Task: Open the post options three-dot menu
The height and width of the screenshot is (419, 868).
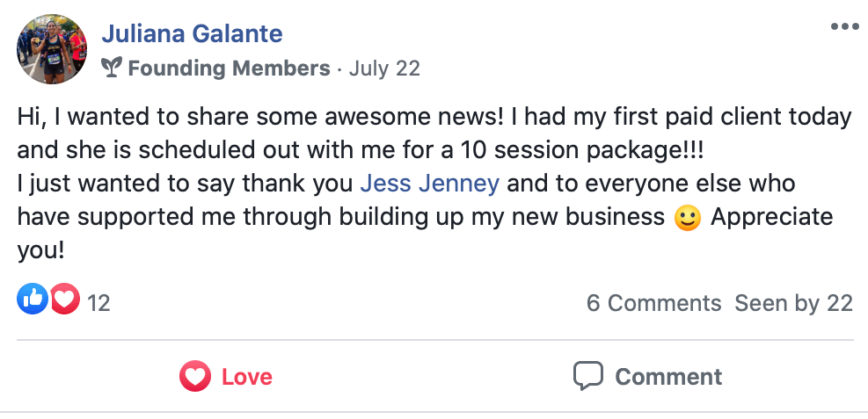Action: [844, 27]
